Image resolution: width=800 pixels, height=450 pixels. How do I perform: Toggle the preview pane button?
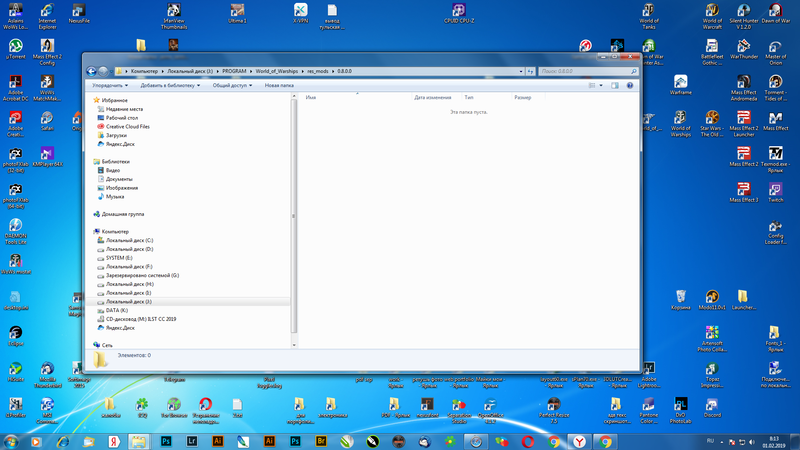[615, 86]
